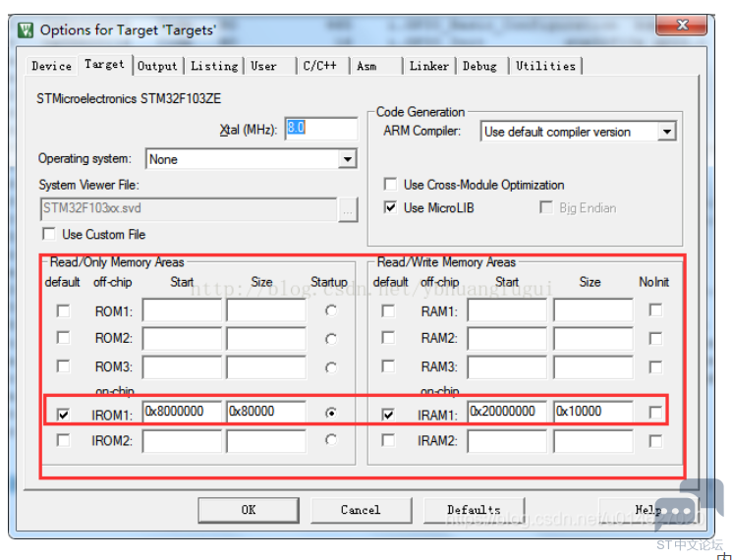Open the Linker tab
Viewport: 732px width, 560px height.
[429, 66]
